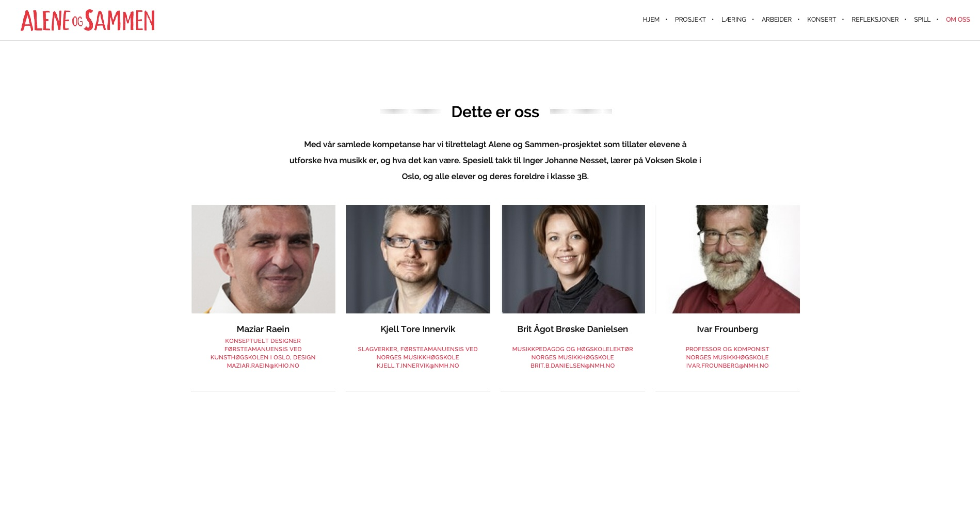Email ivar.frounberg@nmh.no

[x=727, y=366]
